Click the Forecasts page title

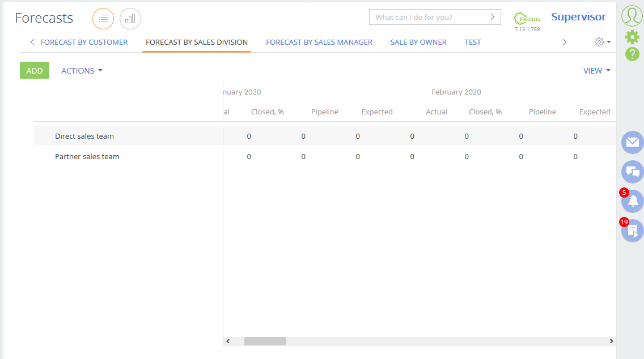pyautogui.click(x=44, y=18)
